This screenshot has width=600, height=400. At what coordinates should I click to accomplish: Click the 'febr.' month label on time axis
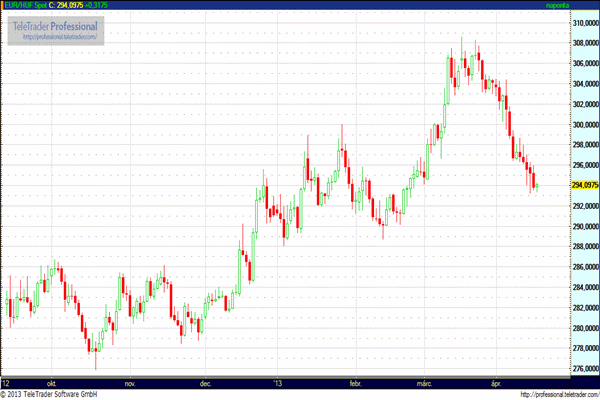click(x=354, y=383)
